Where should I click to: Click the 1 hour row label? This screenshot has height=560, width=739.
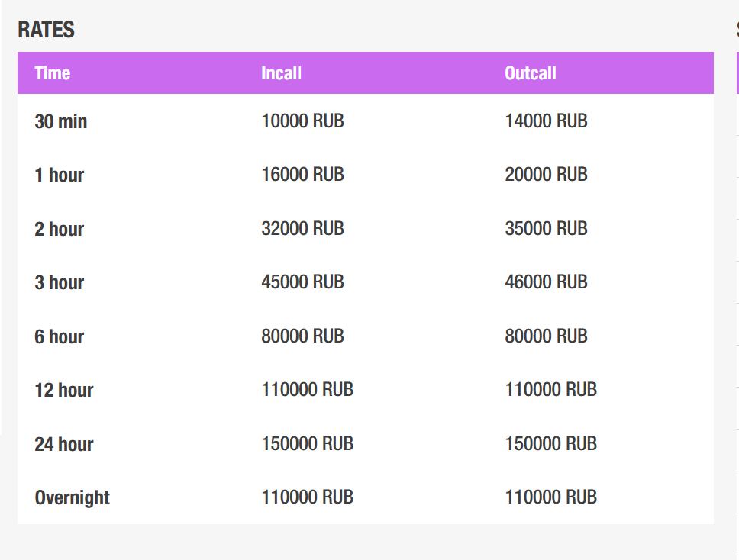60,175
